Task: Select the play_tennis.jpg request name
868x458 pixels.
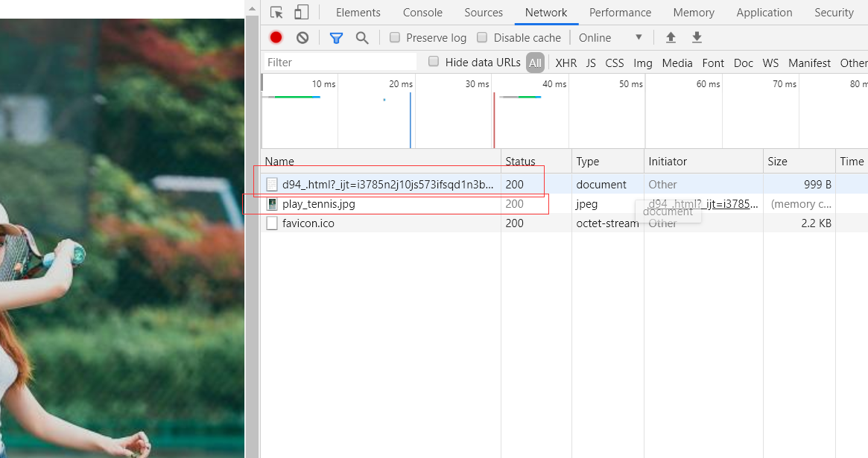Action: coord(319,204)
